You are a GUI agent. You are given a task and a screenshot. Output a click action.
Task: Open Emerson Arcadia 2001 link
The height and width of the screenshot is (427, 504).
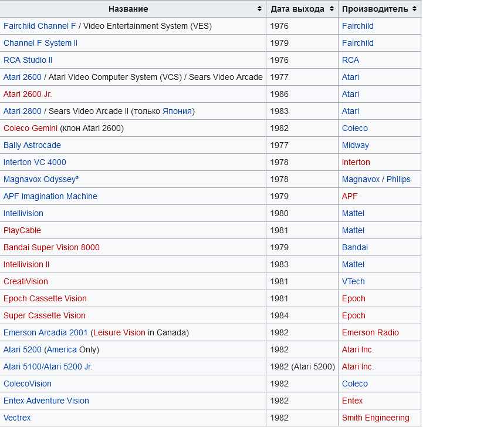point(45,332)
